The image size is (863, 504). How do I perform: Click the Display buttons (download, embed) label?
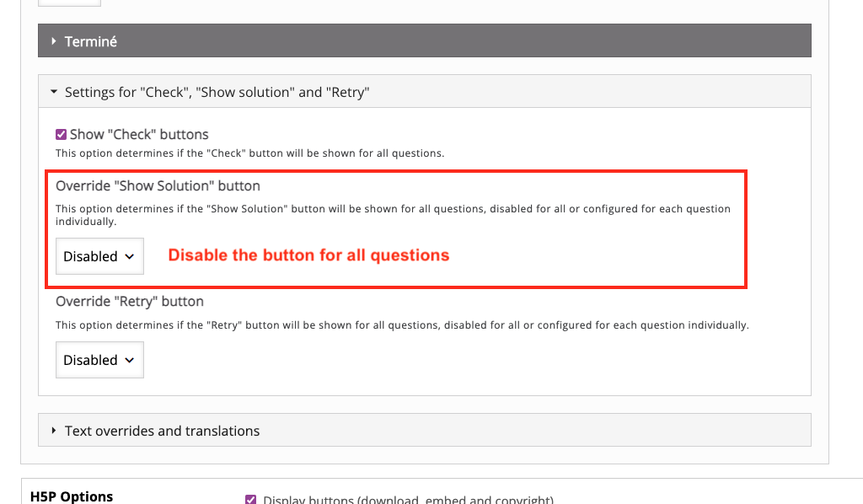point(409,500)
